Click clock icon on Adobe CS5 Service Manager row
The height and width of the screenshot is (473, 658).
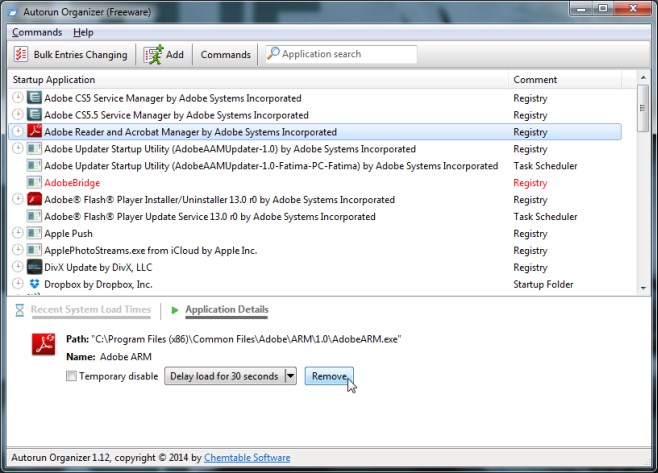point(17,97)
